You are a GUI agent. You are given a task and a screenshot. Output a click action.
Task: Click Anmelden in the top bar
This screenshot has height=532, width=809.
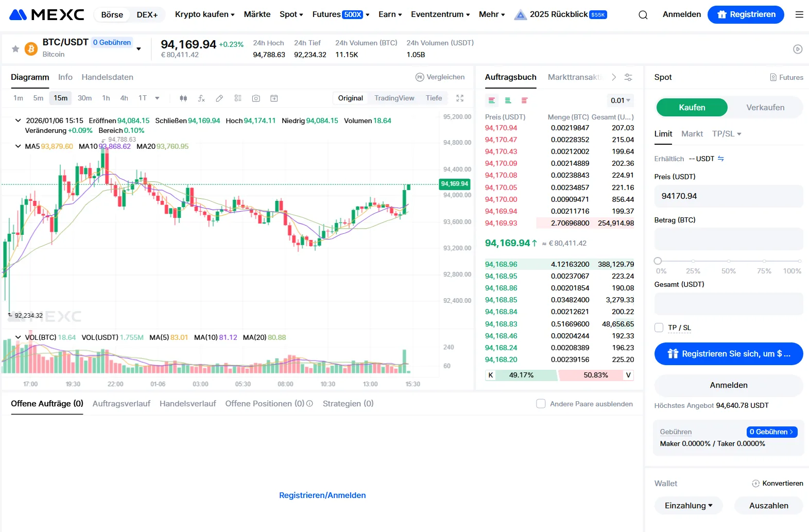[x=682, y=14]
